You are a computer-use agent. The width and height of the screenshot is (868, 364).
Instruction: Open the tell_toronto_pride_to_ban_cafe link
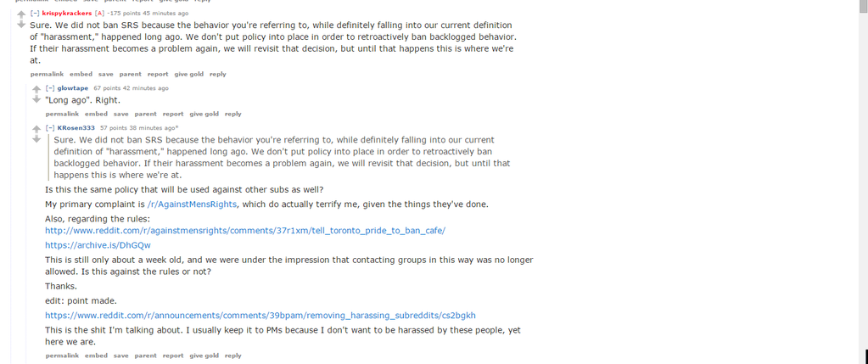[245, 231]
